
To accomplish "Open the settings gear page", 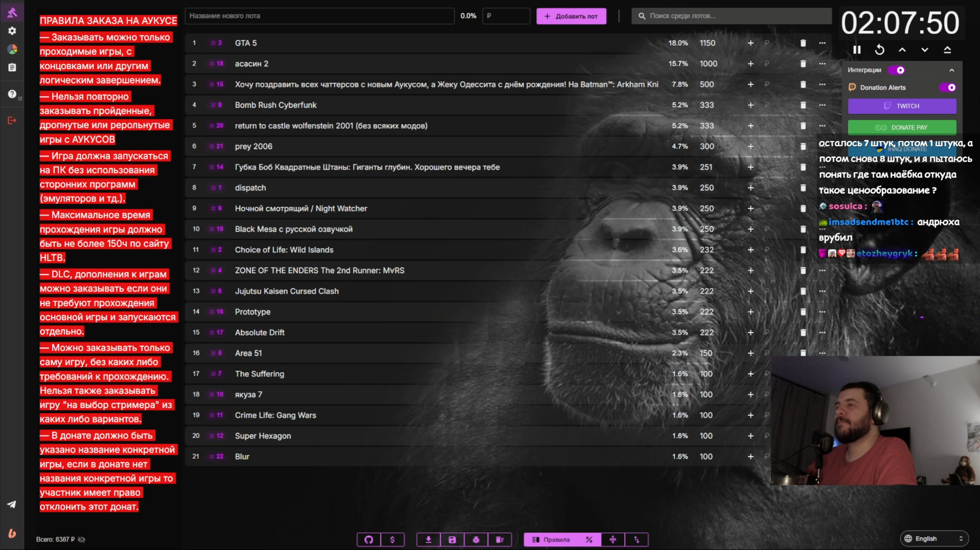I will click(12, 31).
